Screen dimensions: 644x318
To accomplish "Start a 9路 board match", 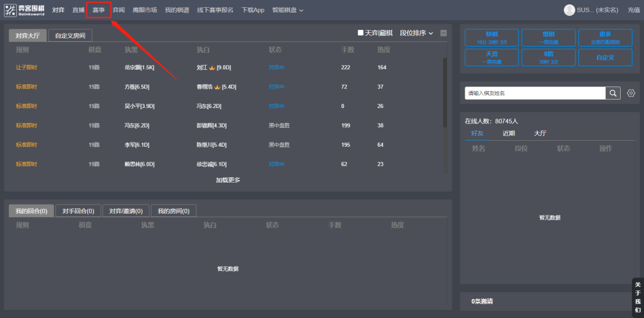I will (x=549, y=57).
